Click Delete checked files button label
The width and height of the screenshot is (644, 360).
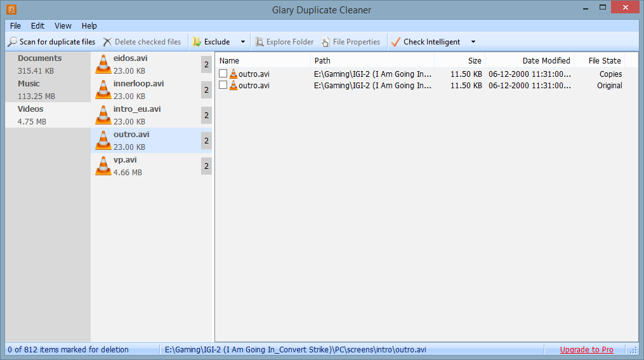click(x=148, y=42)
